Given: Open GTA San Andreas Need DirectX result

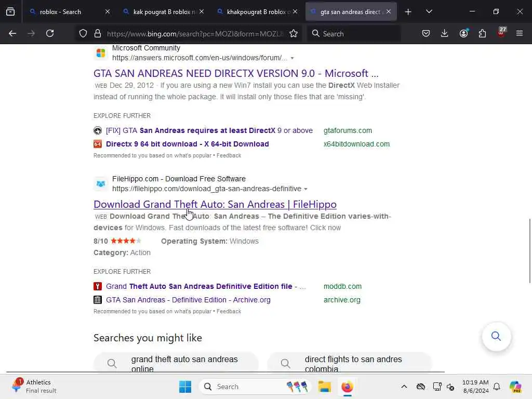Looking at the screenshot, I should click(x=236, y=73).
